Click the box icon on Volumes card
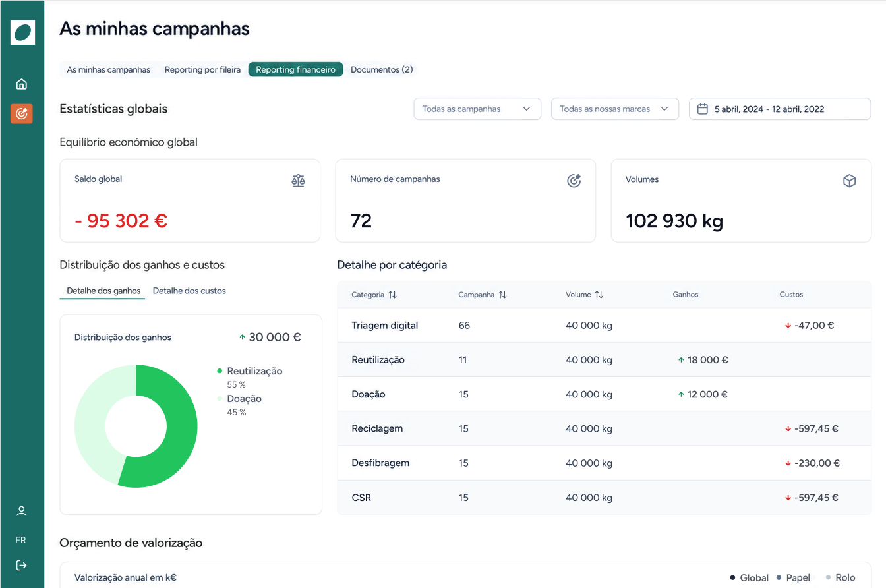 (x=850, y=181)
